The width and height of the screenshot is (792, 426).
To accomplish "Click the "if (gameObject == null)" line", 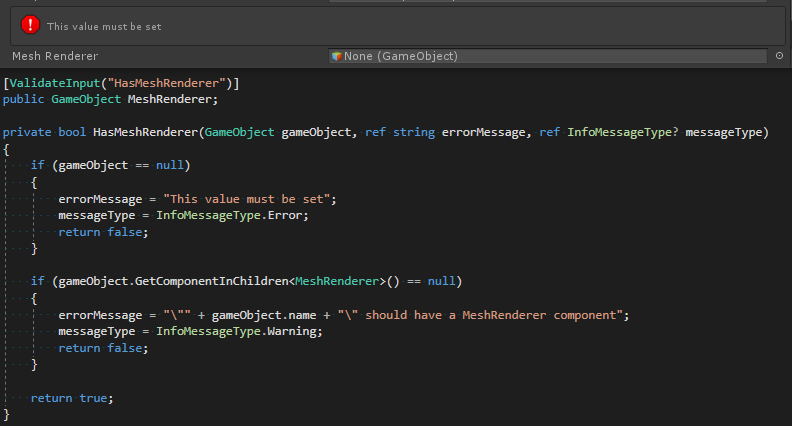I will pos(110,165).
